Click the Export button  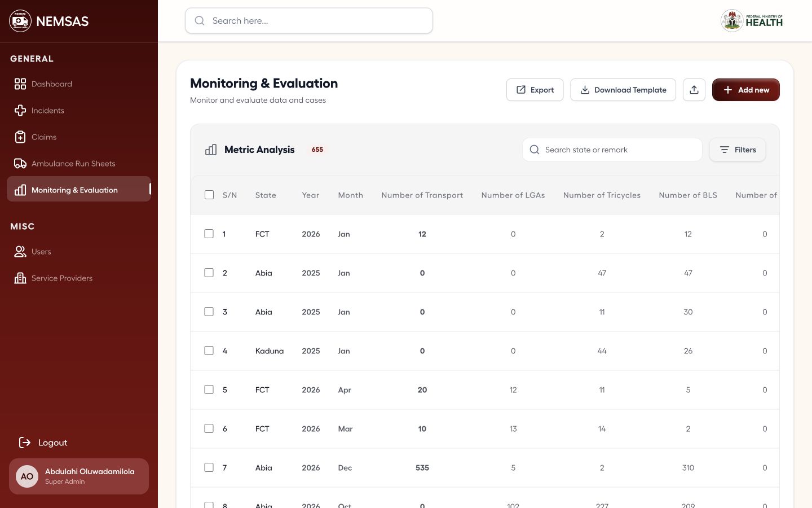[x=535, y=90]
